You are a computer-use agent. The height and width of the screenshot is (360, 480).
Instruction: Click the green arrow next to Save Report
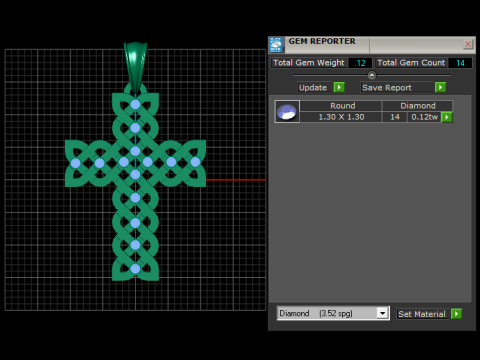[x=440, y=87]
